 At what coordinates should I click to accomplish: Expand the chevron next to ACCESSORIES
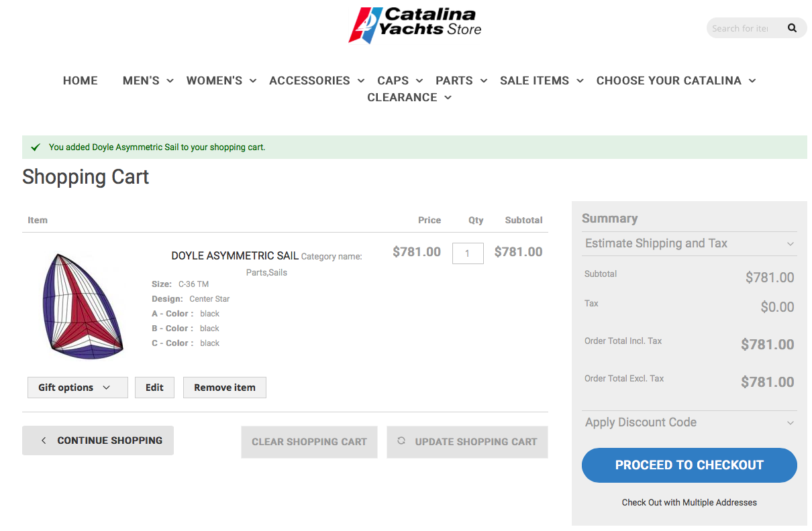pyautogui.click(x=361, y=80)
